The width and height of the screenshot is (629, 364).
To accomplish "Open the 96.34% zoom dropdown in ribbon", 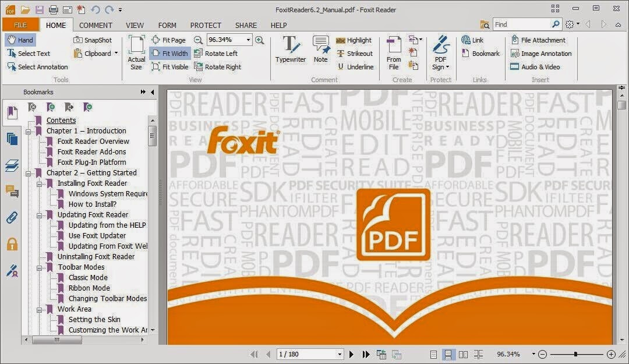I will (248, 40).
